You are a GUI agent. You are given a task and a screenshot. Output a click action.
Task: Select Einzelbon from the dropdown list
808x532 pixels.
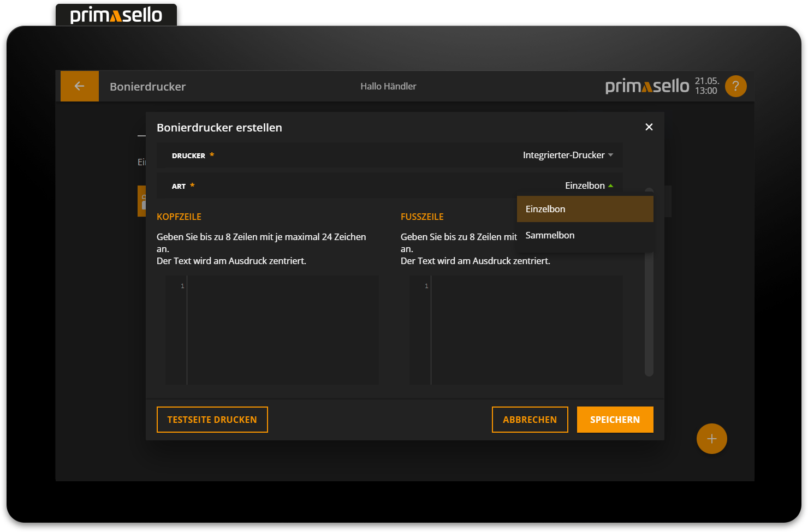coord(584,209)
